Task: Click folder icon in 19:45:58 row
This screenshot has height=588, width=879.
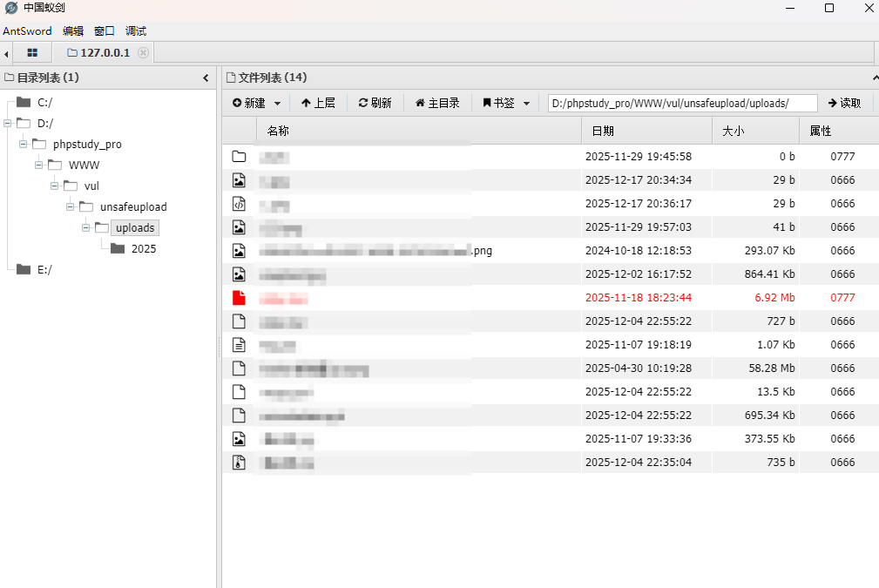Action: click(239, 157)
